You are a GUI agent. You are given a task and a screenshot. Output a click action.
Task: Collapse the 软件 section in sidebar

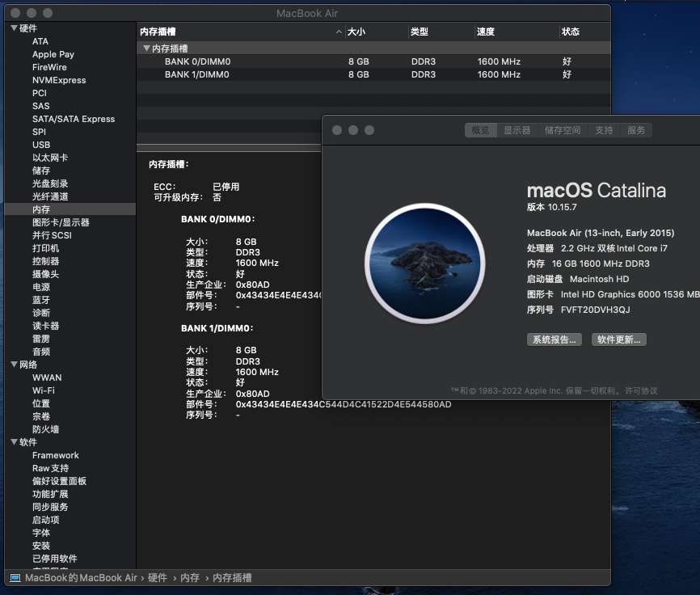click(x=14, y=442)
